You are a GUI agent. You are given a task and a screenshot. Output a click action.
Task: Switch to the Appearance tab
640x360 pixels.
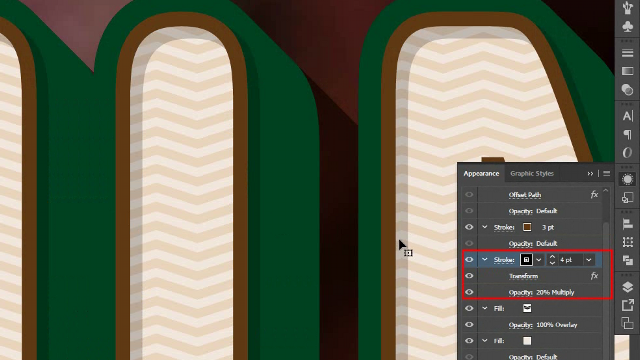(481, 173)
